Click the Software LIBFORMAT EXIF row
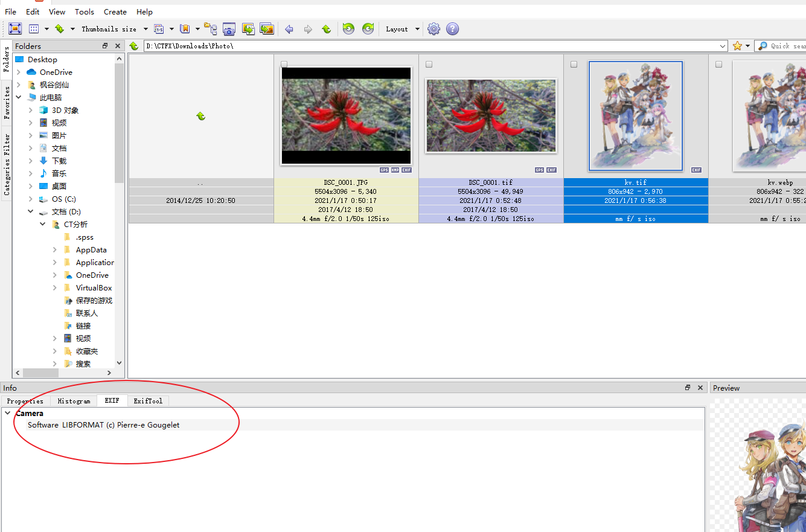Viewport: 806px width, 532px height. (353, 425)
